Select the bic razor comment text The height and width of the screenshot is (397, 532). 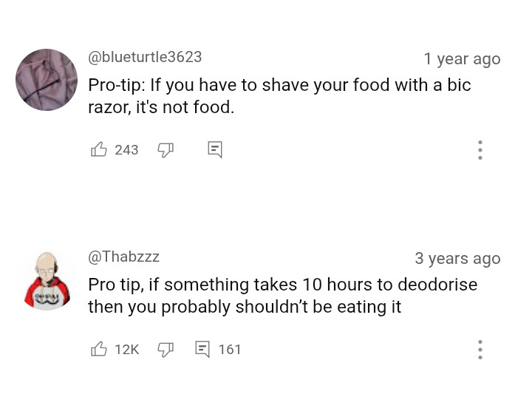[x=279, y=96]
